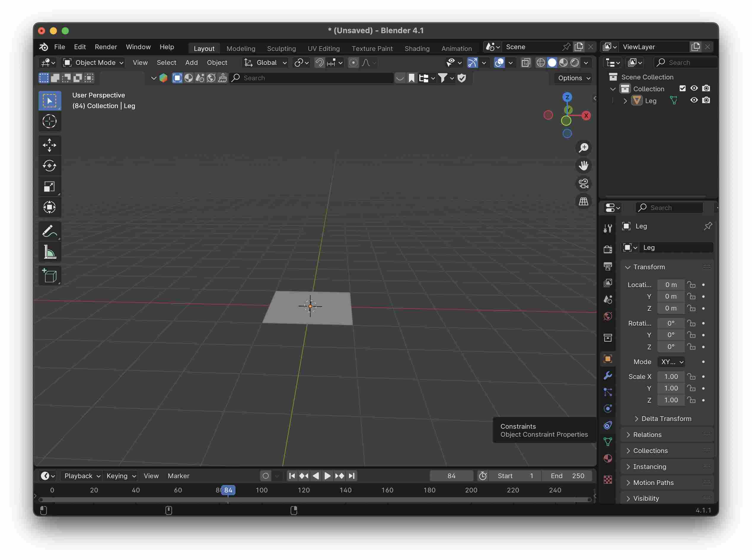Expand the Leg object in outliner
The height and width of the screenshot is (560, 752).
[625, 101]
